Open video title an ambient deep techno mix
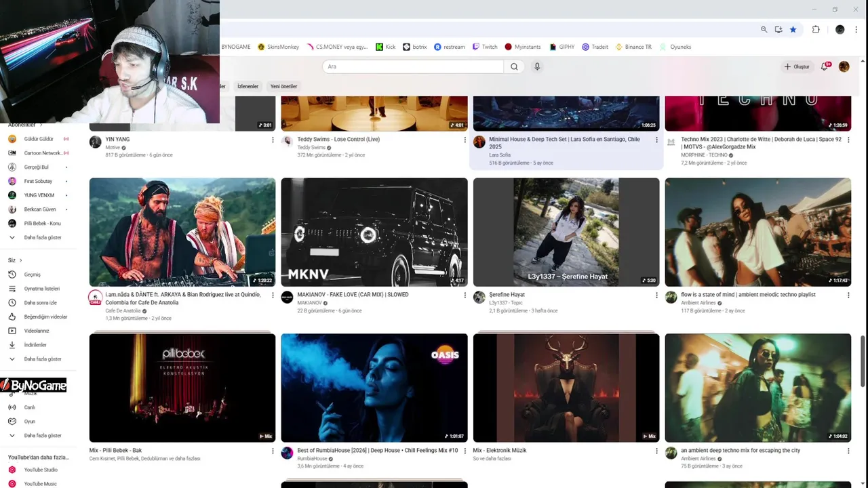This screenshot has width=868, height=488. pyautogui.click(x=741, y=450)
